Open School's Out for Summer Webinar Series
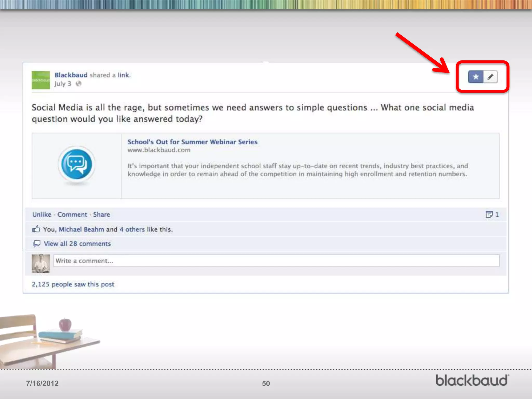 point(192,142)
